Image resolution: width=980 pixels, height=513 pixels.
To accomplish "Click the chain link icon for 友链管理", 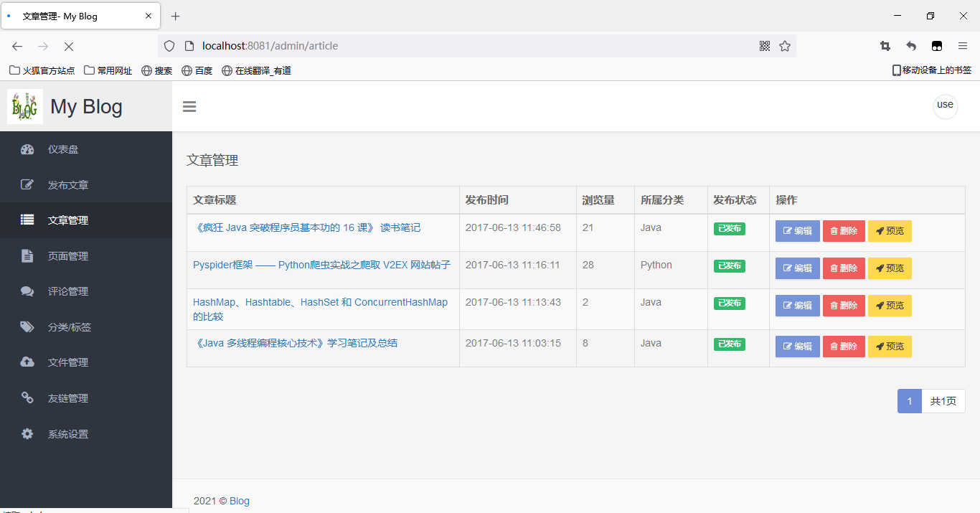I will click(x=27, y=397).
